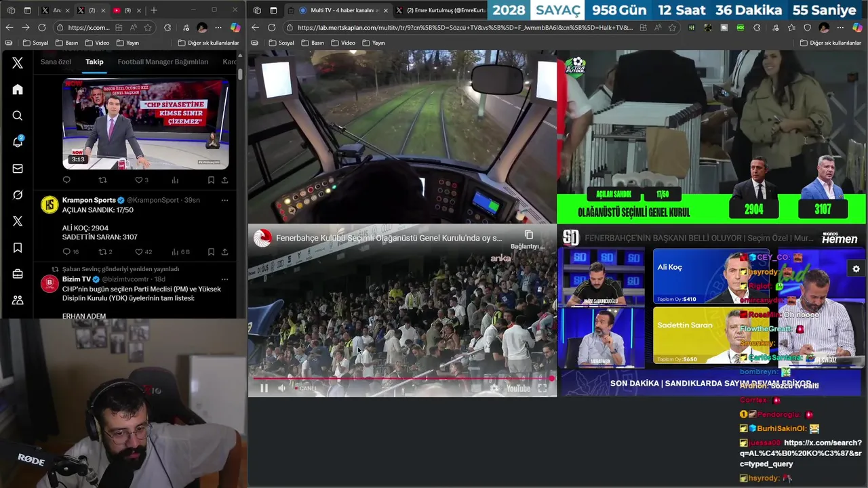Open Basın bookmarks folder in right browser

[x=313, y=43]
